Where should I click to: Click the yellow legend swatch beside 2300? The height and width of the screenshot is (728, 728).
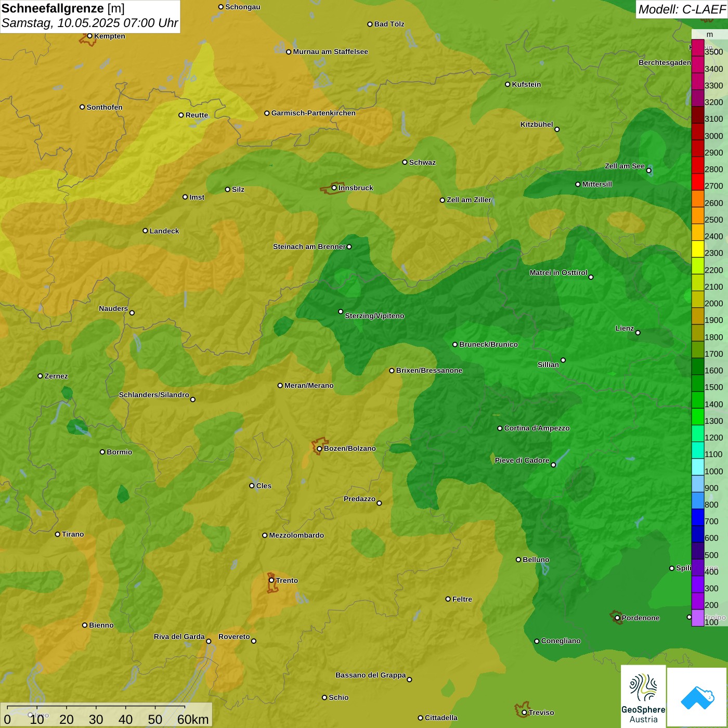click(697, 250)
